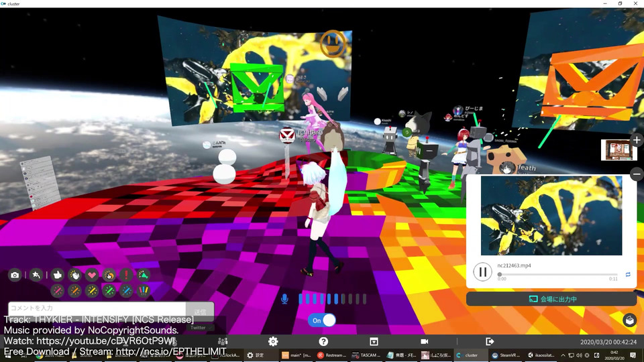
Task: Send a thumbs-up reaction
Action: (58, 275)
